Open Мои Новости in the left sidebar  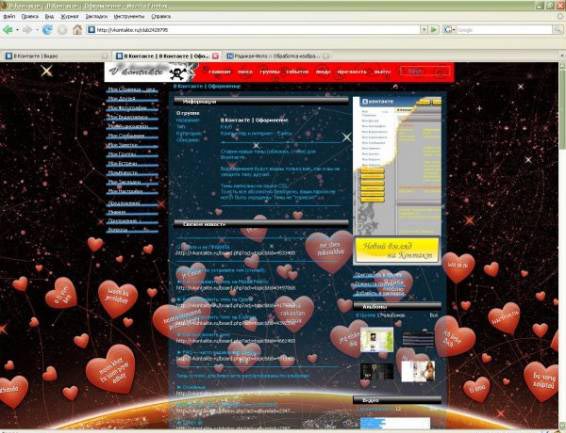[132, 173]
